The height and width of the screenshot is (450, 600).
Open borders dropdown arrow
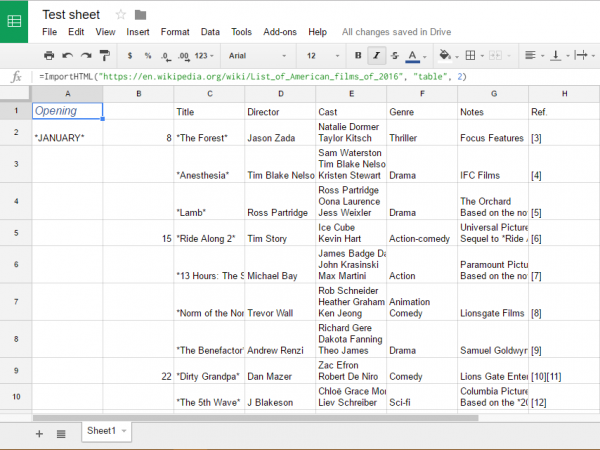pos(482,56)
